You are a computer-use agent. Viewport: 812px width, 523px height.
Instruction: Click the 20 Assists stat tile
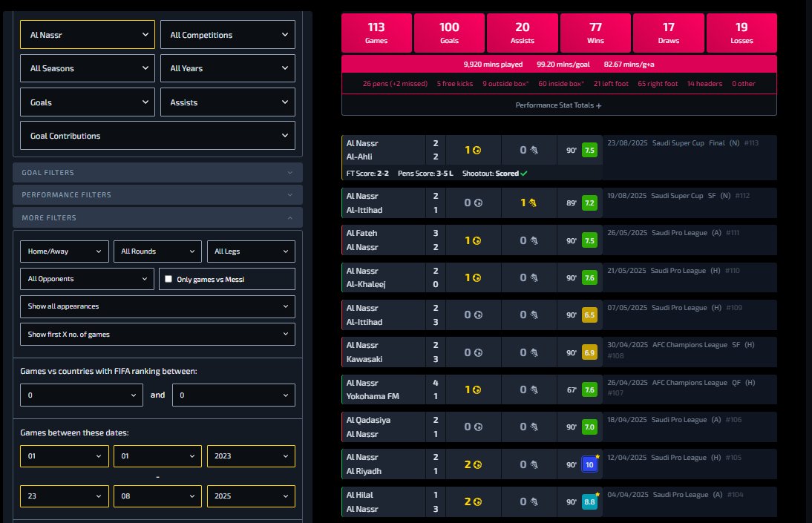(x=523, y=33)
